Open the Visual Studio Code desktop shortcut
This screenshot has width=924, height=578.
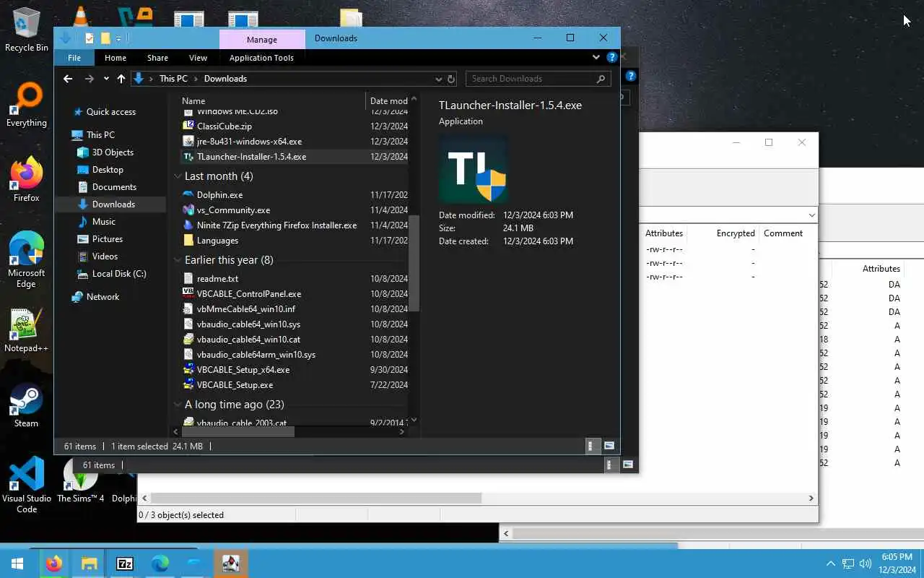coord(27,486)
